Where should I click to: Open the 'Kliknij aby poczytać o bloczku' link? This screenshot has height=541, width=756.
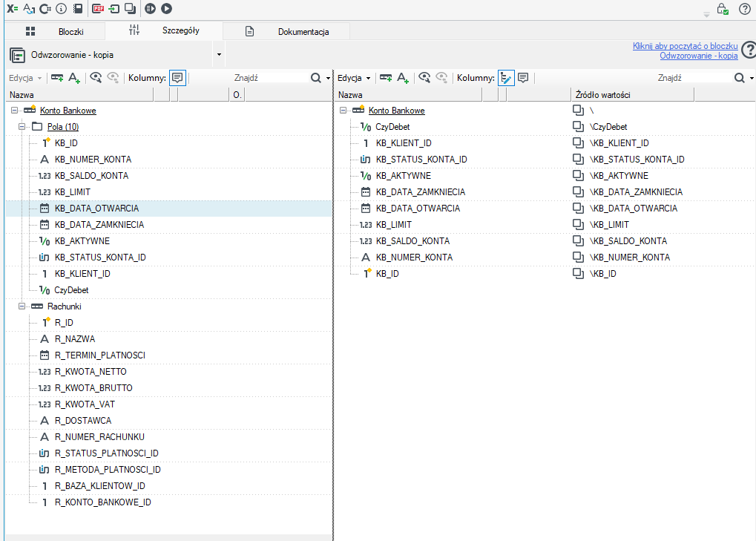[x=685, y=46]
